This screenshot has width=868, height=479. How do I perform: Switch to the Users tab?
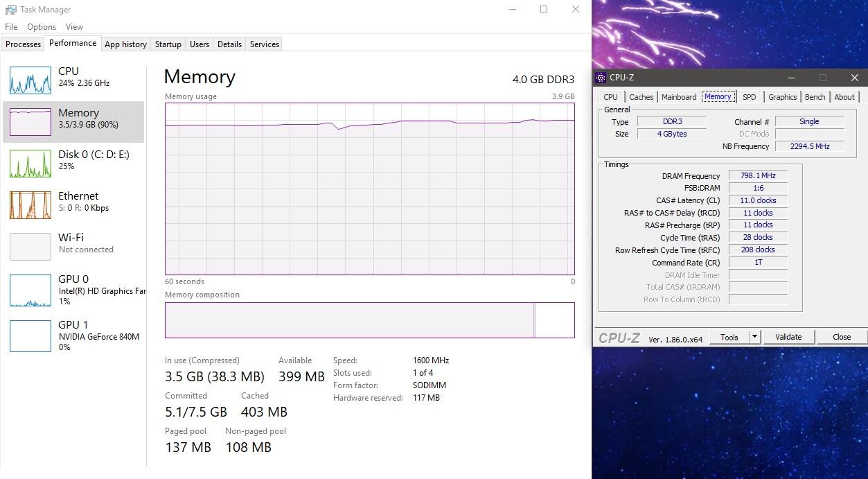pos(200,44)
